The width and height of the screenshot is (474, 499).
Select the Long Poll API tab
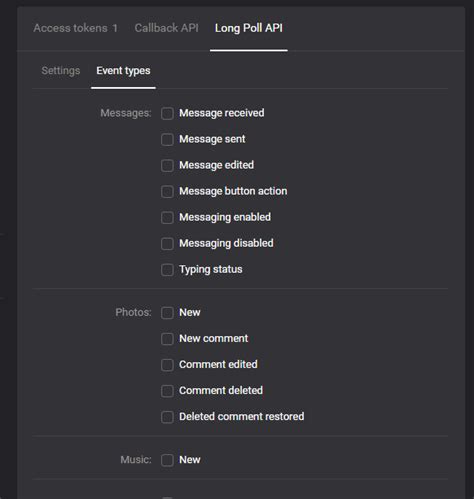(x=249, y=28)
